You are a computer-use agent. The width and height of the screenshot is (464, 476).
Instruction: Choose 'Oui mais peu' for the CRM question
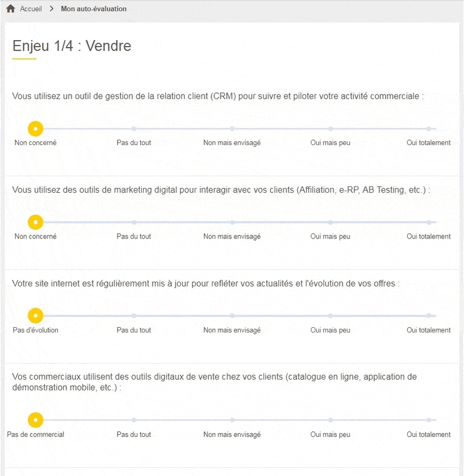point(330,128)
